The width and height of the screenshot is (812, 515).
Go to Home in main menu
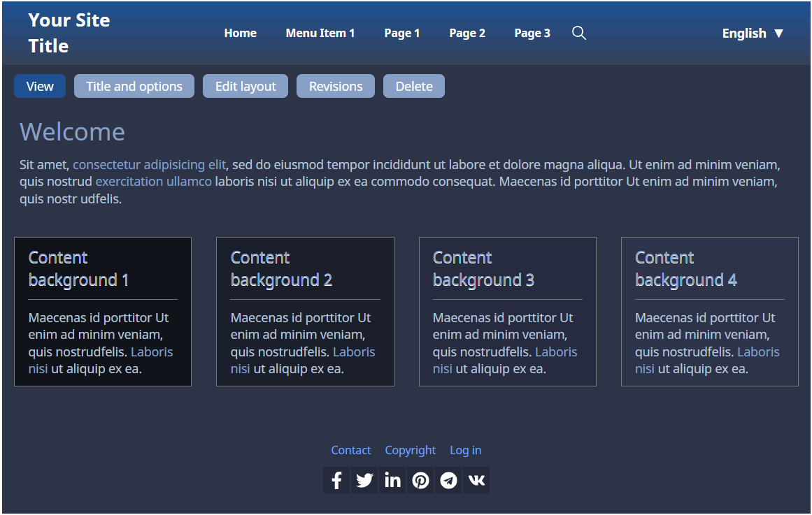tap(240, 33)
